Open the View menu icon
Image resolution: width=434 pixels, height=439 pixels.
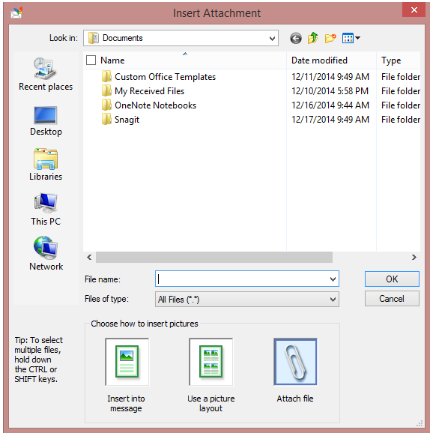pos(351,38)
